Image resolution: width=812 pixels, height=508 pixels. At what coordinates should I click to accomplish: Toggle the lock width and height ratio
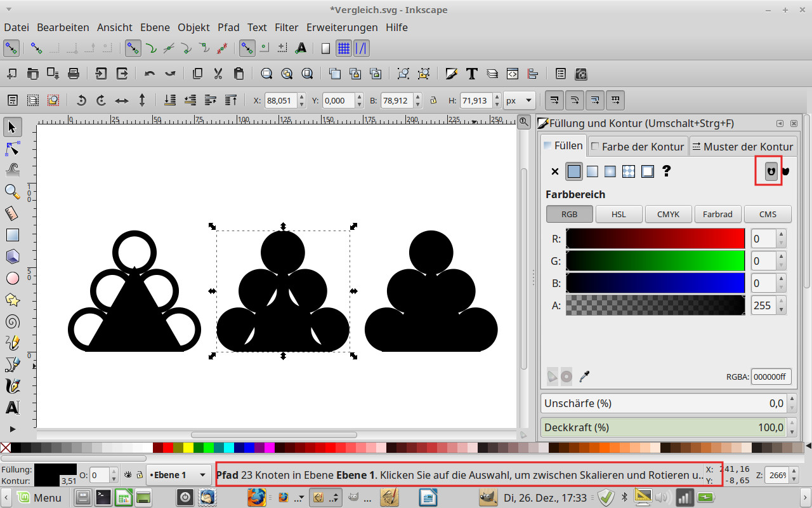[433, 100]
